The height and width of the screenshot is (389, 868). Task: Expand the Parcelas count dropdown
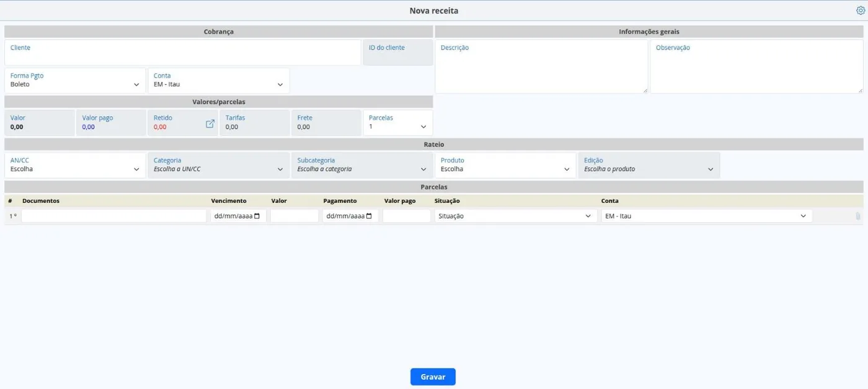(397, 123)
